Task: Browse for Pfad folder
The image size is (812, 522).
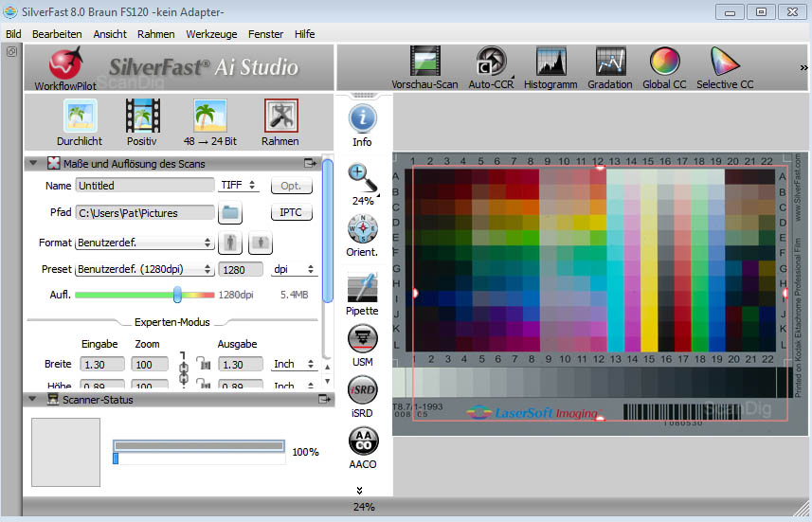Action: [x=230, y=213]
